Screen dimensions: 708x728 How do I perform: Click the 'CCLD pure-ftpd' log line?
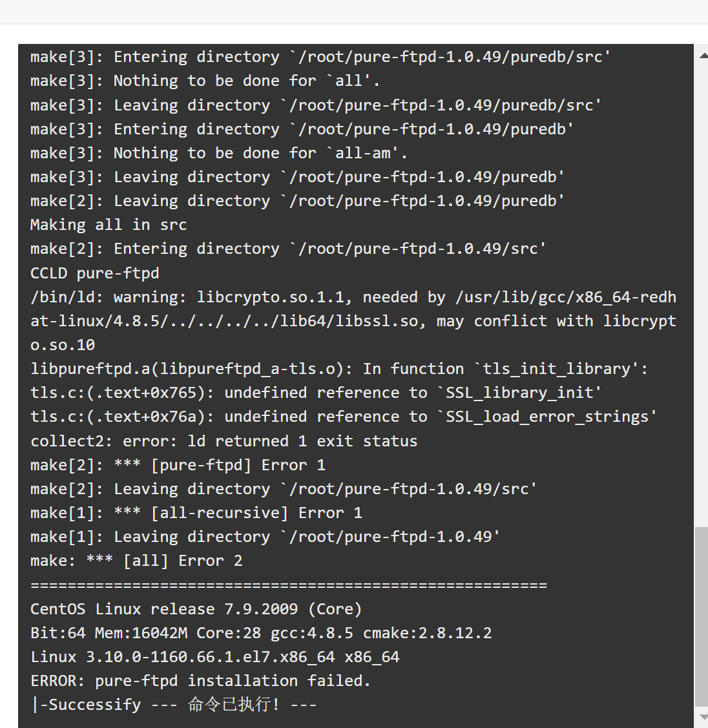95,273
